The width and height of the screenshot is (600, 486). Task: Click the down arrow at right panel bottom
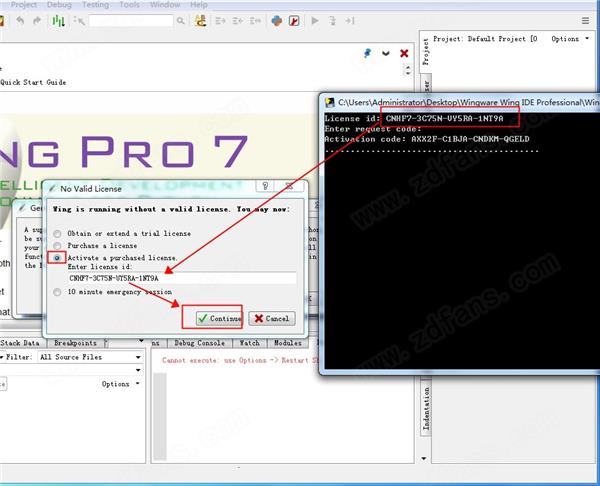tap(424, 458)
